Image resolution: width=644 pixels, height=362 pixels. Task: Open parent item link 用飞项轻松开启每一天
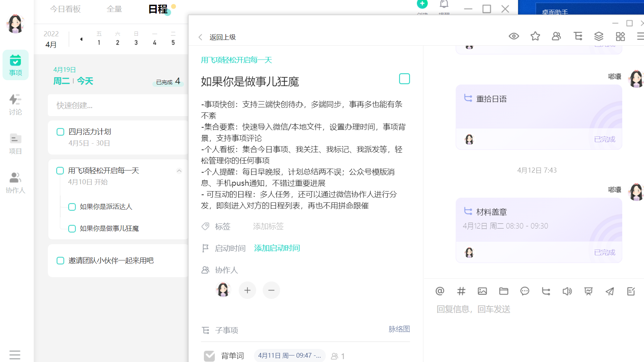click(237, 60)
